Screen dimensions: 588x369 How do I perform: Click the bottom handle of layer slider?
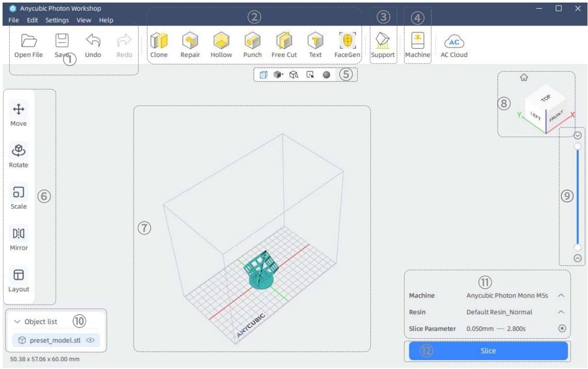[578, 247]
